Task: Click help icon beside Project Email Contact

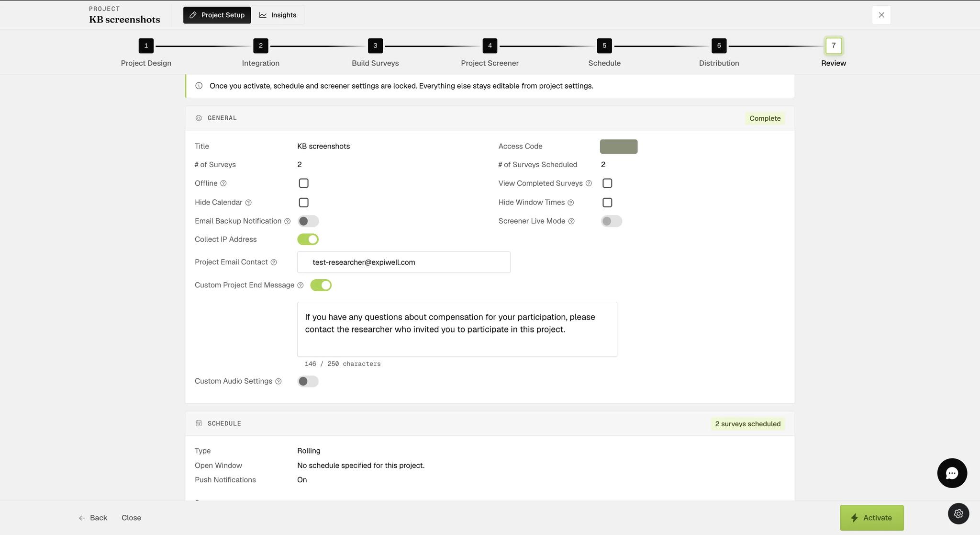Action: pyautogui.click(x=274, y=262)
